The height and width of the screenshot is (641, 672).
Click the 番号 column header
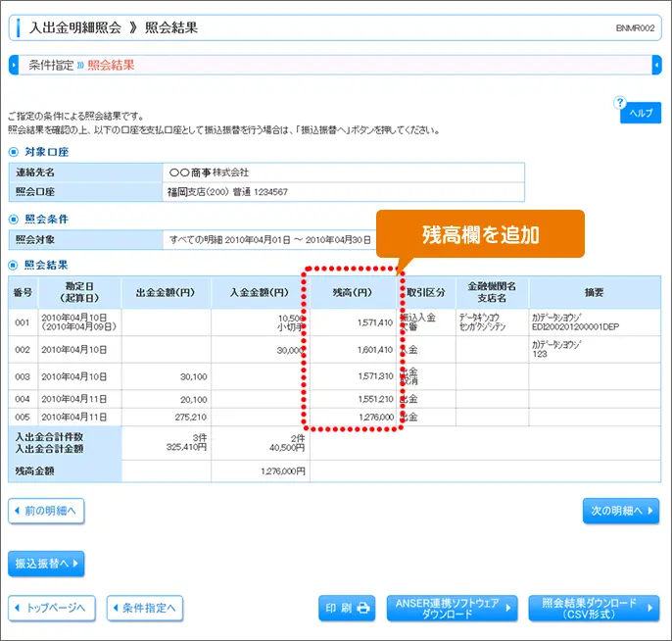tap(24, 292)
